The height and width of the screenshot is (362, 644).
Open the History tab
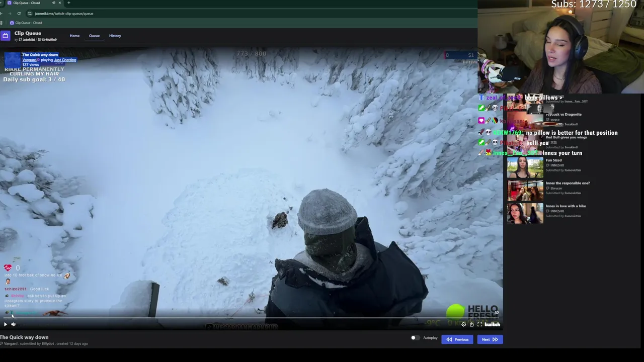(x=115, y=36)
